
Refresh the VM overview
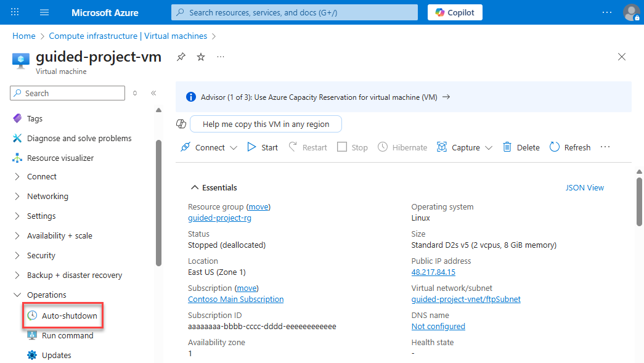[x=570, y=147]
